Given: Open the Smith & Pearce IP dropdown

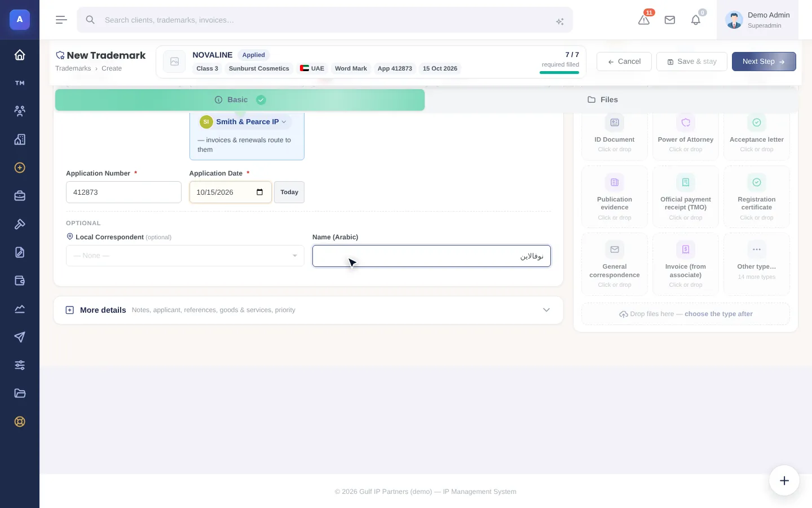Looking at the screenshot, I should tap(245, 122).
